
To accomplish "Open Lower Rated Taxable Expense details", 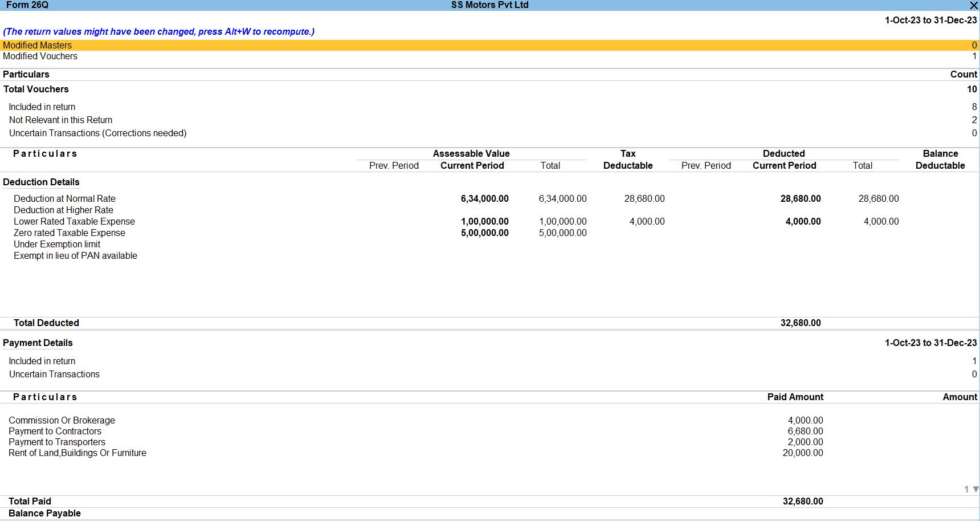I will tap(74, 221).
